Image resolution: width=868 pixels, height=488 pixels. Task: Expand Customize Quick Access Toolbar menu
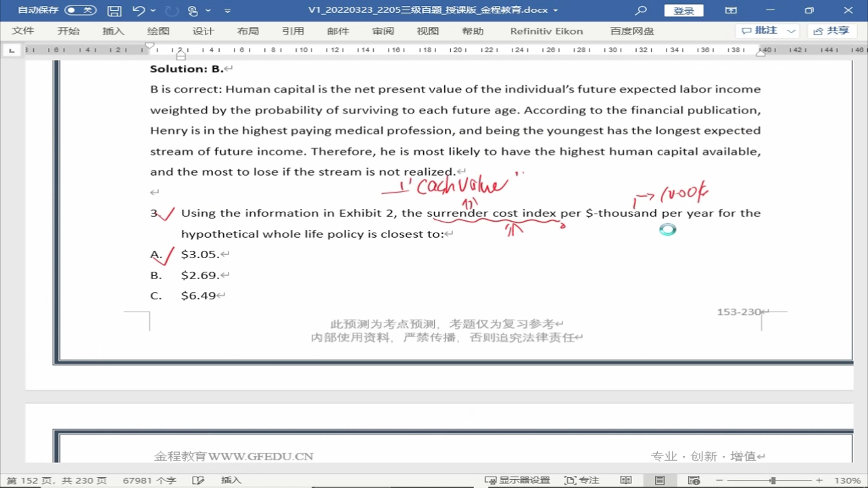[227, 11]
